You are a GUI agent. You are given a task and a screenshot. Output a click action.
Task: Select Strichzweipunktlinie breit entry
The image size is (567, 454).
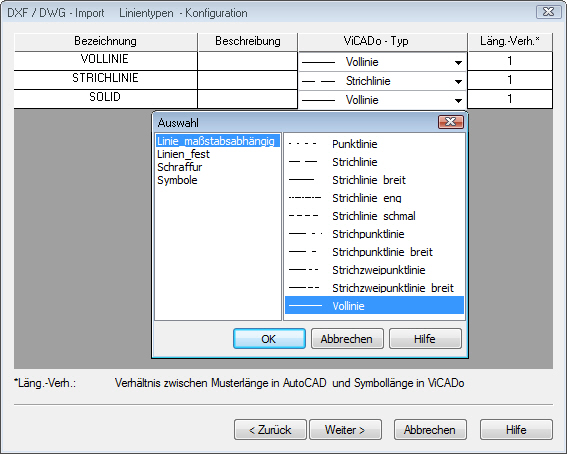coord(374,288)
